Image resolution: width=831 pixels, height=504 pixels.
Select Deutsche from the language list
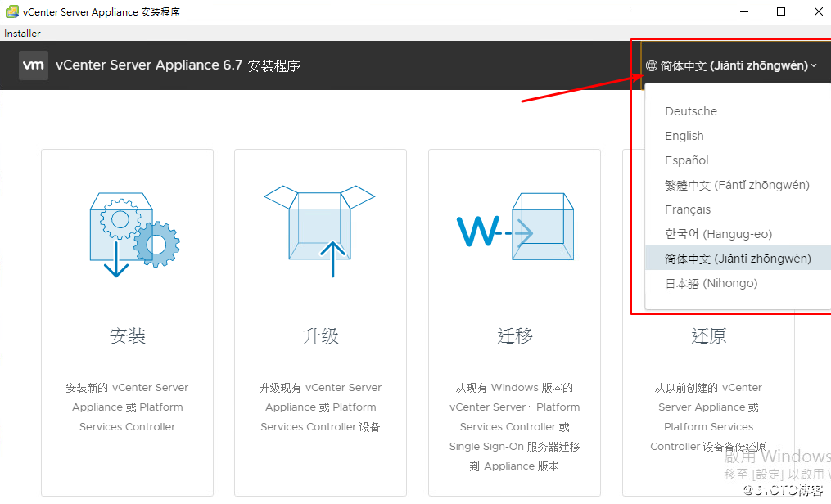coord(691,110)
